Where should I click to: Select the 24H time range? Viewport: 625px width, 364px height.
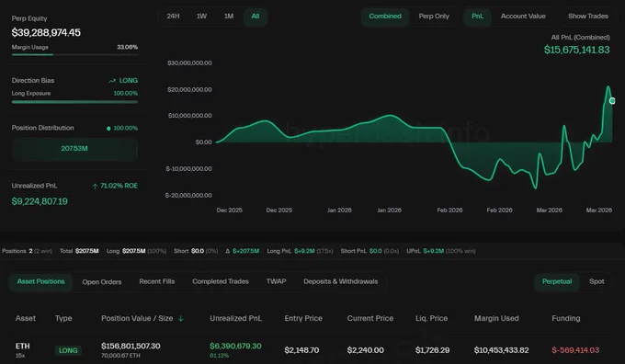click(x=173, y=17)
